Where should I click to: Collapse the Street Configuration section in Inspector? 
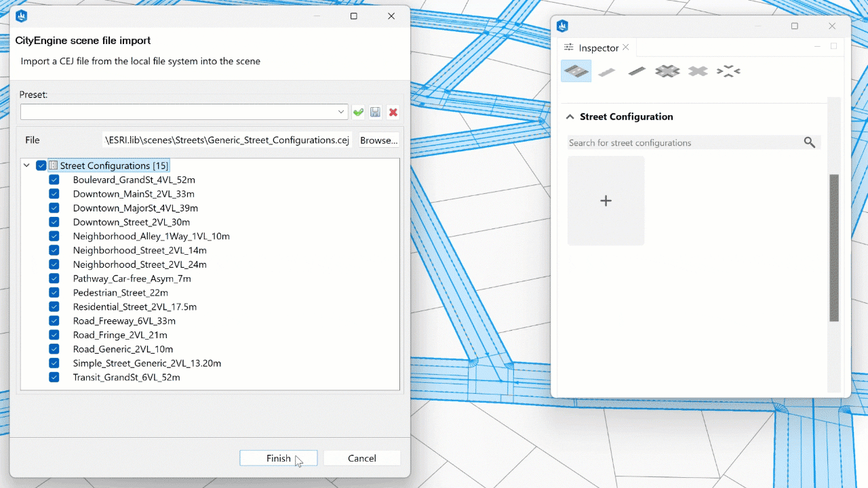pyautogui.click(x=570, y=117)
